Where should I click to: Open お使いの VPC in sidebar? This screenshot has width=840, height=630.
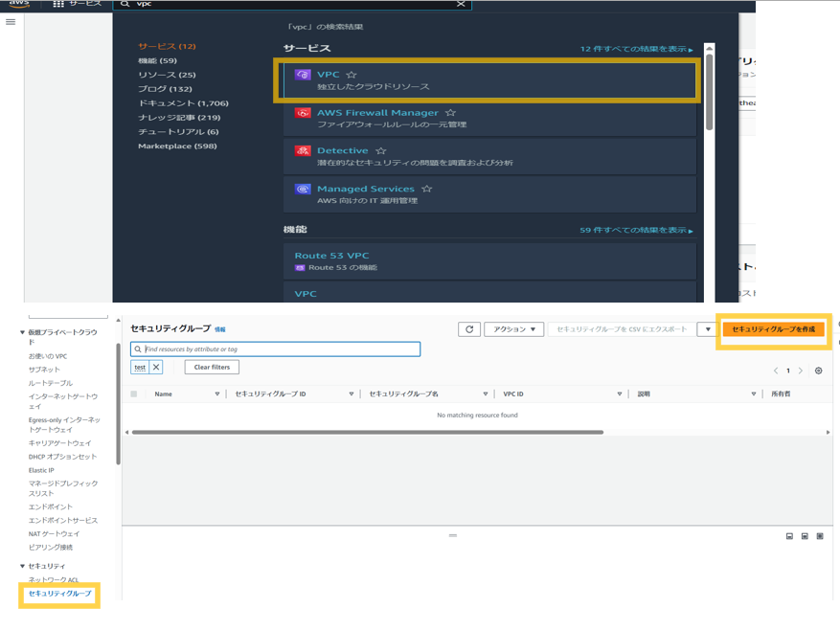pyautogui.click(x=48, y=356)
